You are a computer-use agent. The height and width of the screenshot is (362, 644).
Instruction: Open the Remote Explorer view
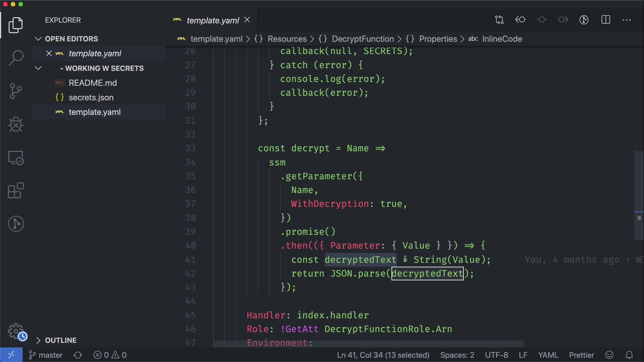(x=16, y=158)
